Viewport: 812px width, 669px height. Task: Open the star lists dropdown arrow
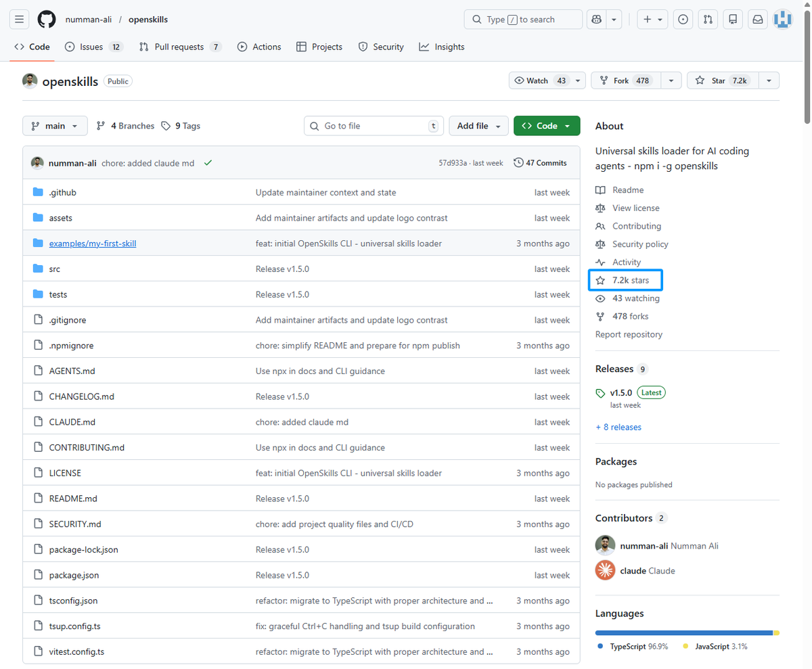[x=769, y=80]
